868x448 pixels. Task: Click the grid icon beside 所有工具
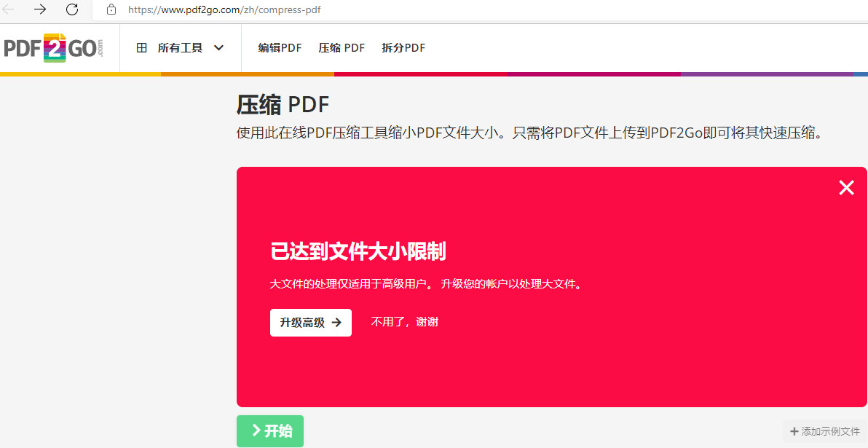click(142, 47)
